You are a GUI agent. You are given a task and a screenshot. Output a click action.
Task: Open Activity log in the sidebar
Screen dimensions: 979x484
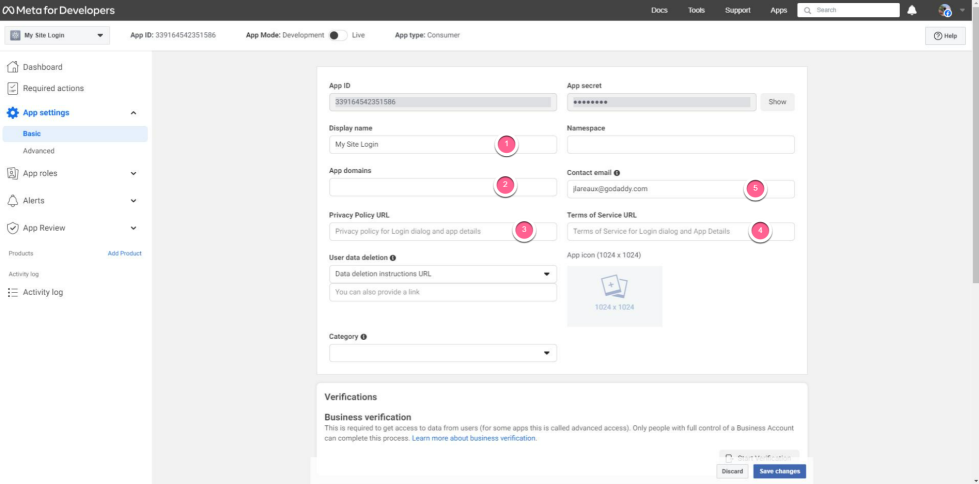click(43, 292)
